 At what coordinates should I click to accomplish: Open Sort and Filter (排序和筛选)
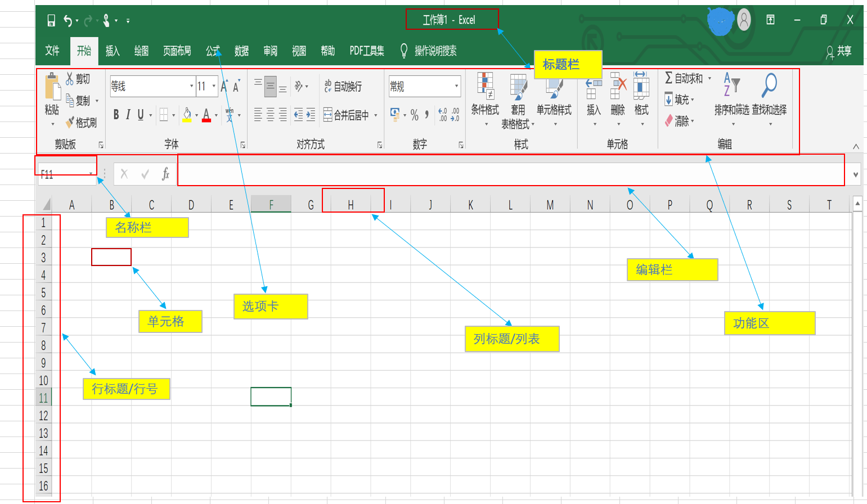732,98
